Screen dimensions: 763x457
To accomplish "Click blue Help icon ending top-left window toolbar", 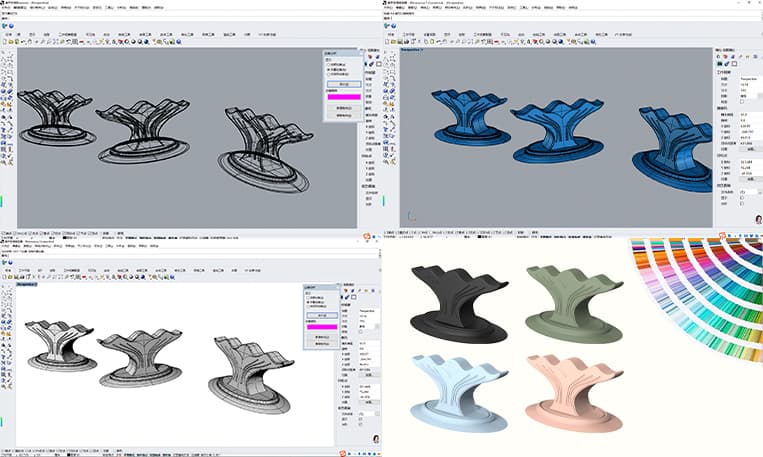I will pos(179,42).
